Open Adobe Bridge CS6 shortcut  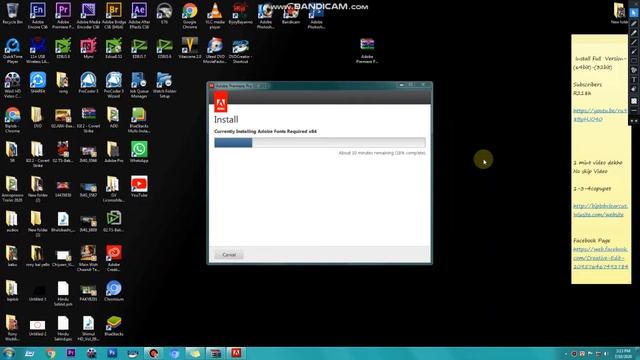pos(114,15)
